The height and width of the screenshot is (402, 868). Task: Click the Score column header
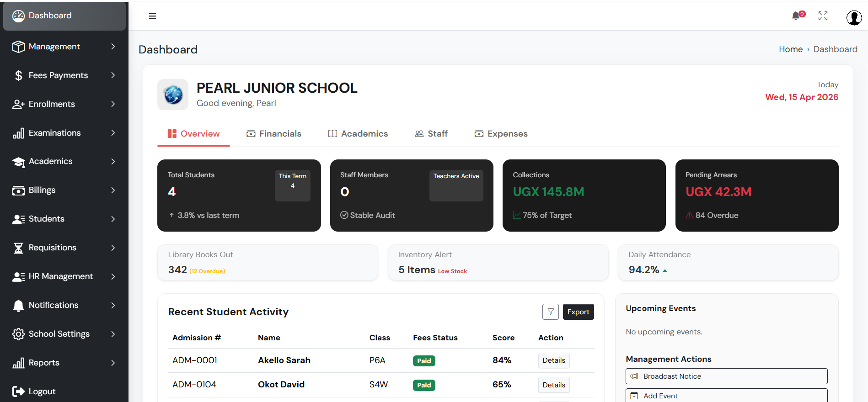tap(504, 338)
